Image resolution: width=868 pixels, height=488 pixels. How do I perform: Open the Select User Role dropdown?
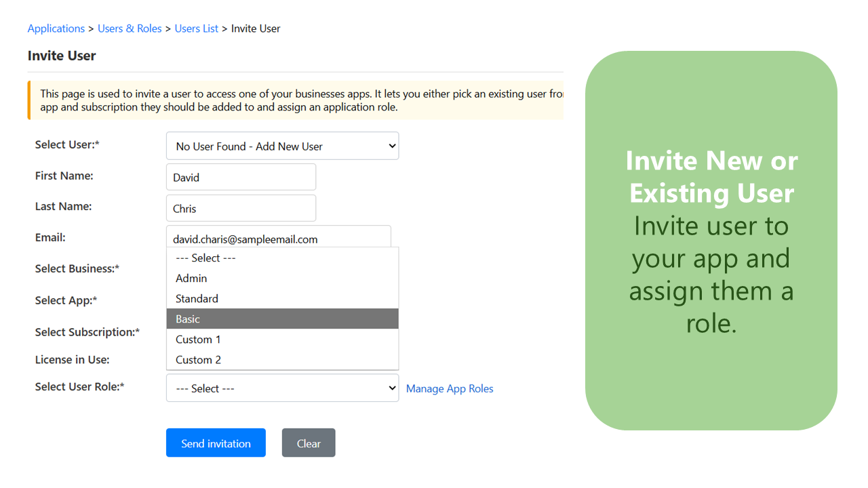coord(282,388)
